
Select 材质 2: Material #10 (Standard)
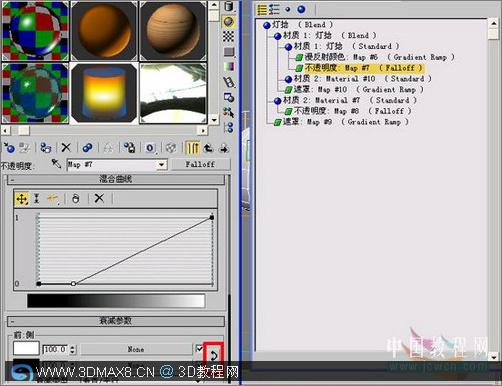[x=358, y=79]
